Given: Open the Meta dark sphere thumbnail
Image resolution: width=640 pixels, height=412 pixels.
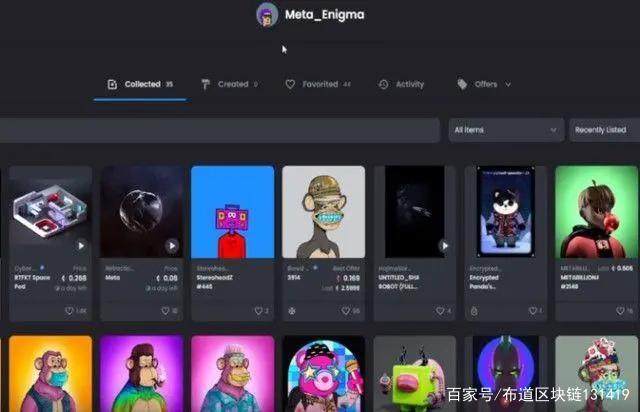Looking at the screenshot, I should [142, 212].
